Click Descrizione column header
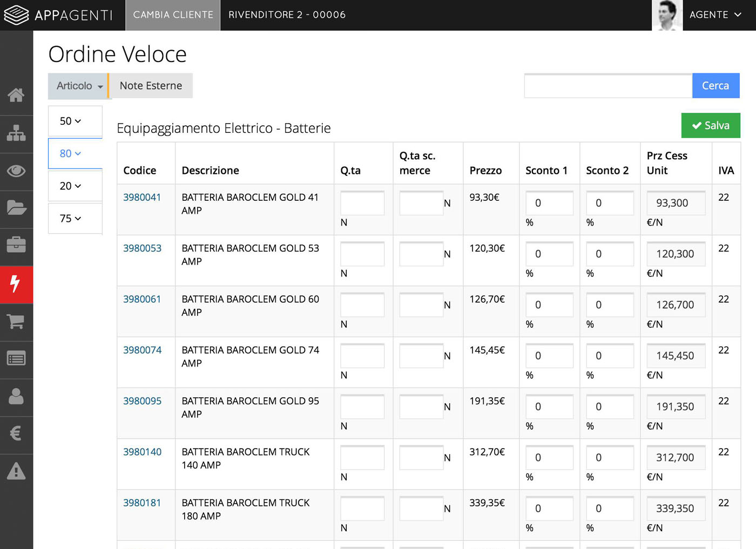Image resolution: width=756 pixels, height=549 pixels. pyautogui.click(x=211, y=171)
